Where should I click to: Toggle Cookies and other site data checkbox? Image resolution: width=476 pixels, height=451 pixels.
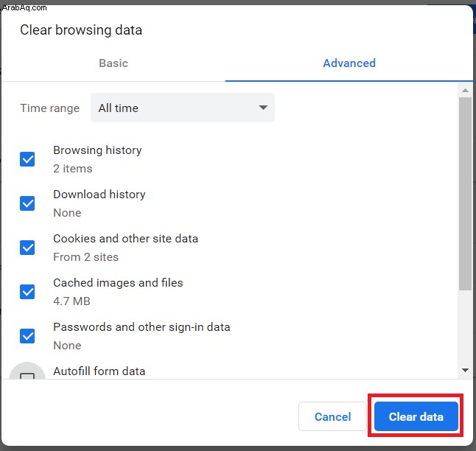pos(27,248)
